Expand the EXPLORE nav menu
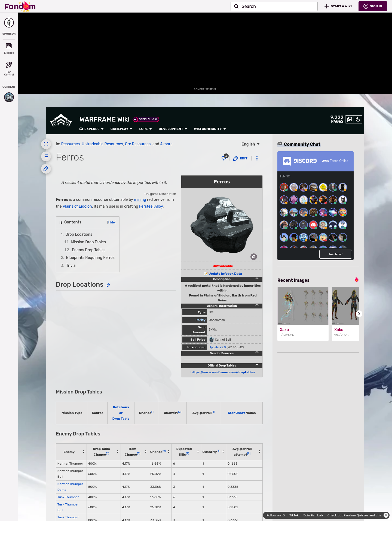Viewport: 392px width, 545px height. click(x=91, y=129)
